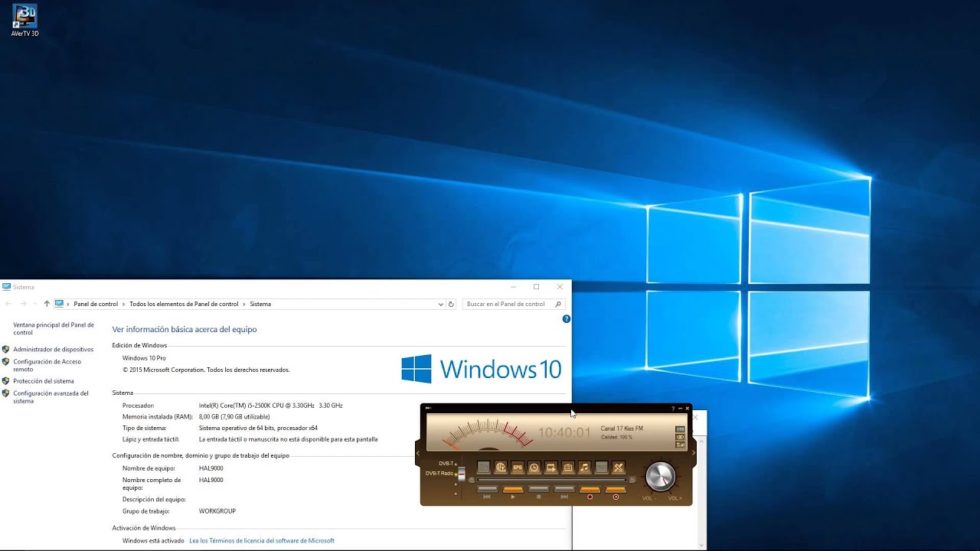
Task: Click the WORKGROUP value
Action: [217, 510]
